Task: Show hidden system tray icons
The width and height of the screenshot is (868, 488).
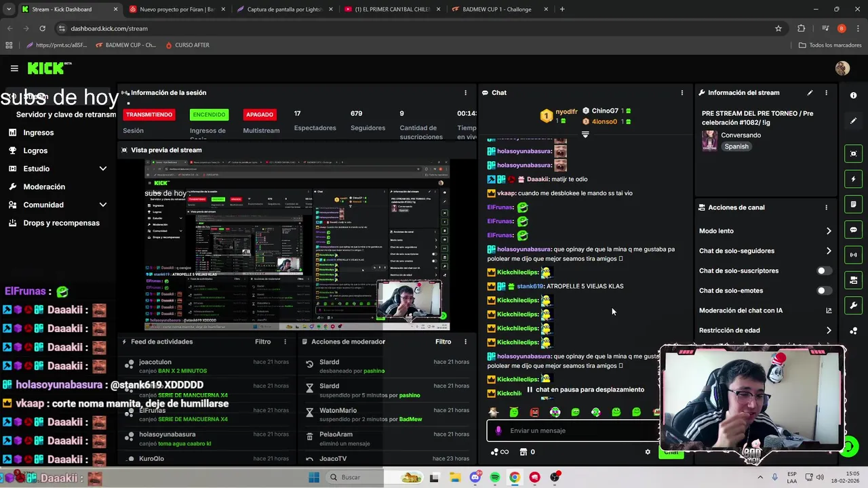Action: [x=759, y=477]
